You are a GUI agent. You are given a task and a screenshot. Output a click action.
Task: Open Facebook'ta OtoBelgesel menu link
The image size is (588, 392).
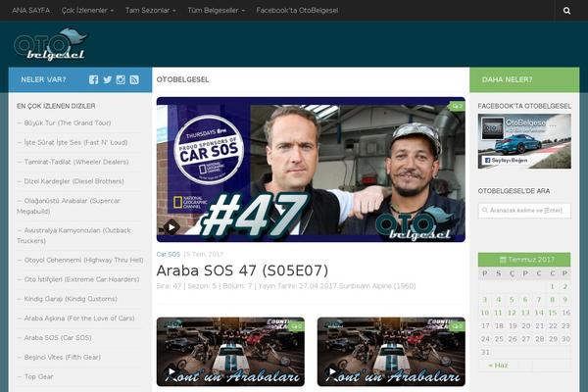297,11
